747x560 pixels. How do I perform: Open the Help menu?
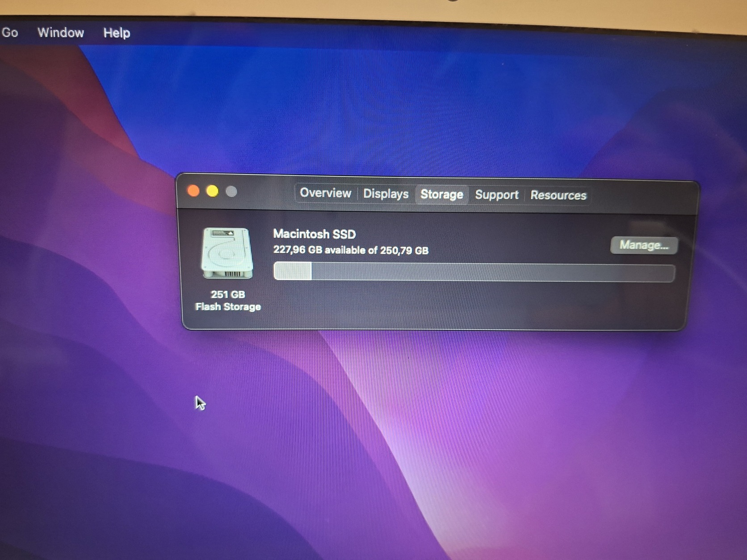coord(117,33)
